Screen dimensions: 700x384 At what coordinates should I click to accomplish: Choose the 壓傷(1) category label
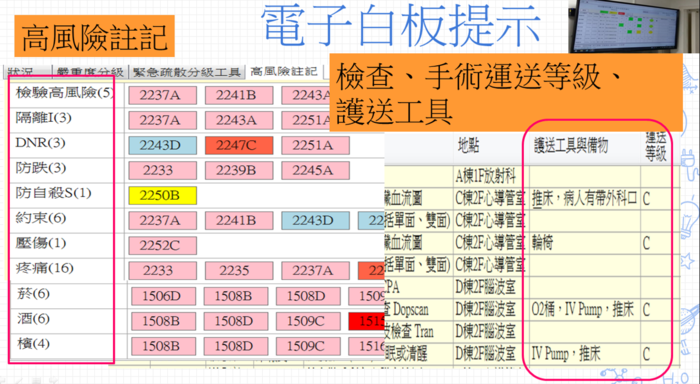(x=41, y=243)
